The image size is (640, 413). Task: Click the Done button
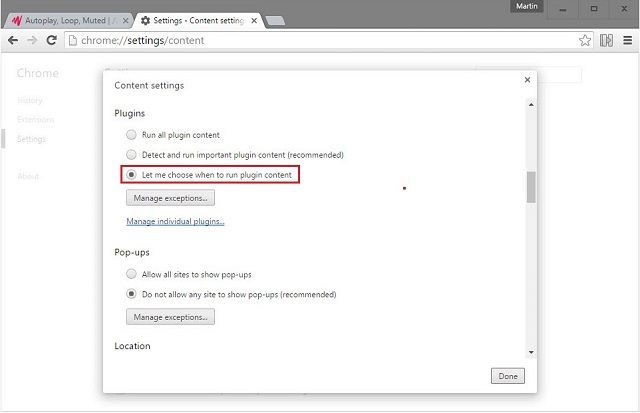(508, 376)
